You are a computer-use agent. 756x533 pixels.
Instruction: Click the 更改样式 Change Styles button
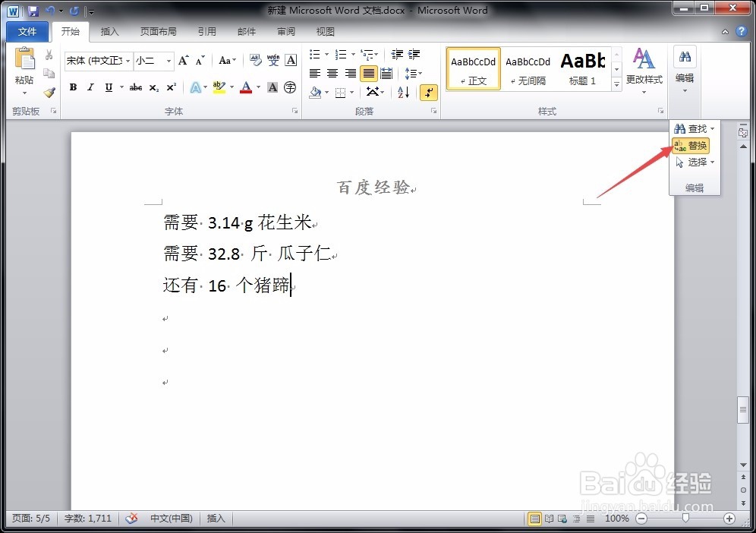(644, 70)
